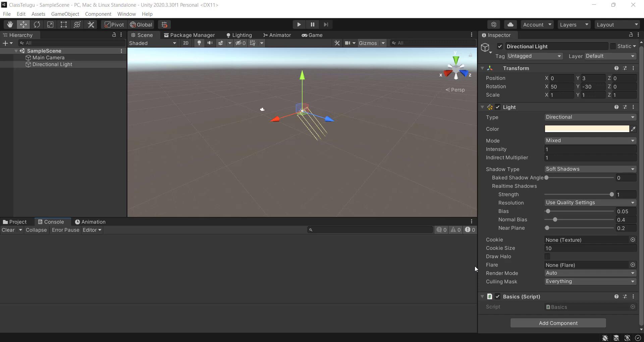Click the color eyedropper icon

(x=633, y=129)
